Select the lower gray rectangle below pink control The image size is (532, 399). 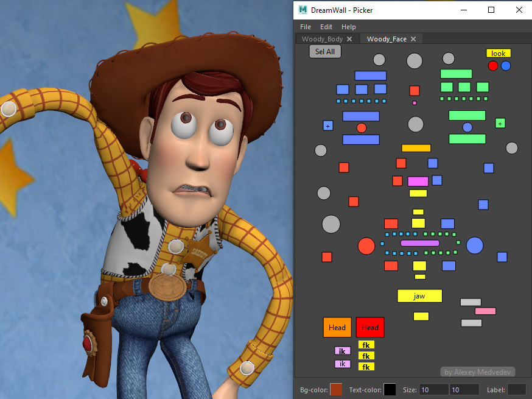pyautogui.click(x=472, y=323)
